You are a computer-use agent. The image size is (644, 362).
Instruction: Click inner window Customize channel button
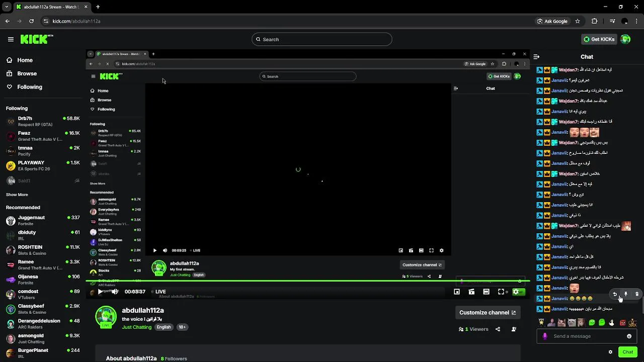tap(422, 265)
